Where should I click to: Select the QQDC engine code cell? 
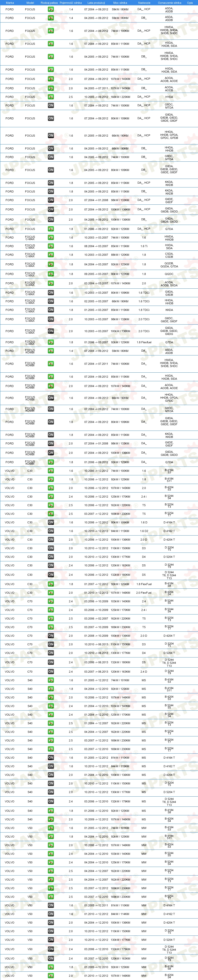point(169,274)
